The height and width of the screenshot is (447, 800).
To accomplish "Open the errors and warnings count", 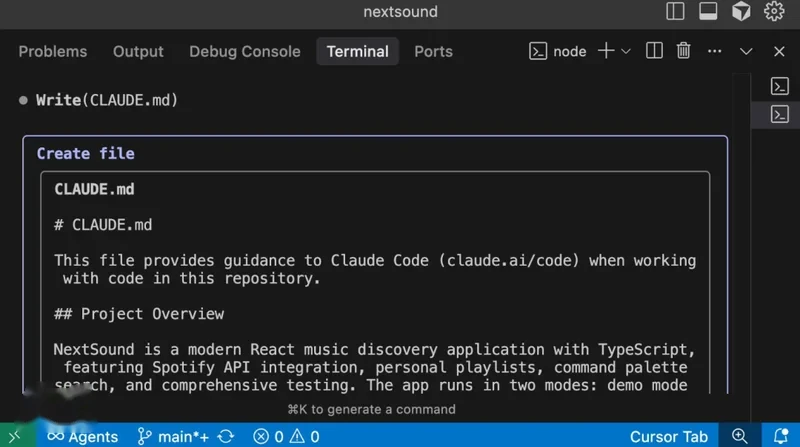I will click(x=286, y=437).
